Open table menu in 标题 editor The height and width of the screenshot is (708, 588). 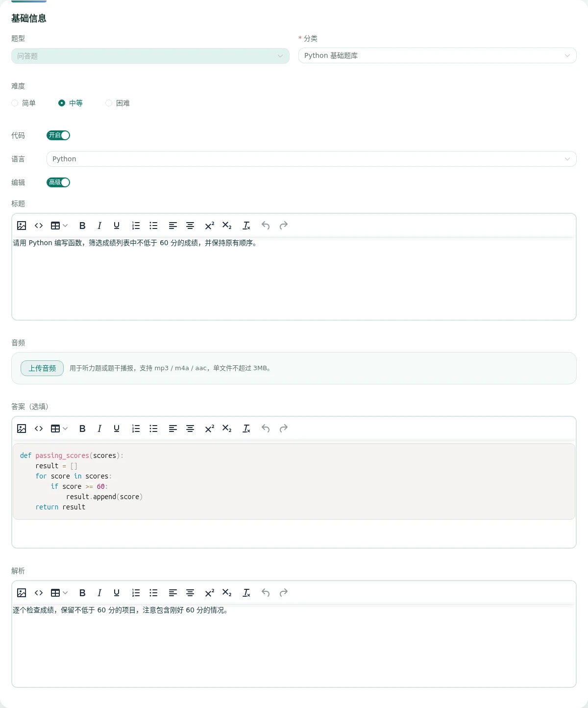(59, 226)
